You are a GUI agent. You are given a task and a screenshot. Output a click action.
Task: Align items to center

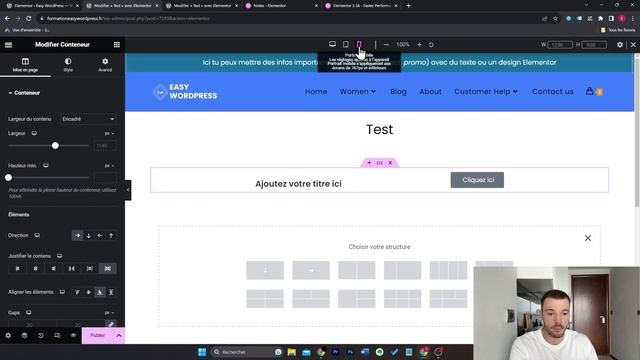click(x=89, y=292)
